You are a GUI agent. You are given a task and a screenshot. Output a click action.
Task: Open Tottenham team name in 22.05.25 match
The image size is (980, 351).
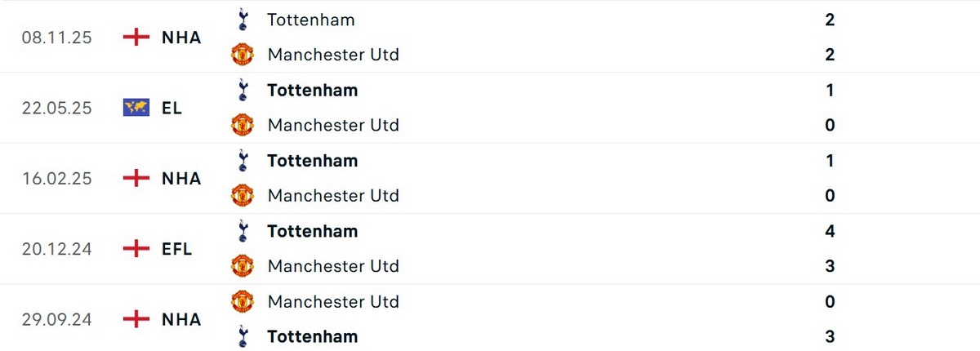312,90
